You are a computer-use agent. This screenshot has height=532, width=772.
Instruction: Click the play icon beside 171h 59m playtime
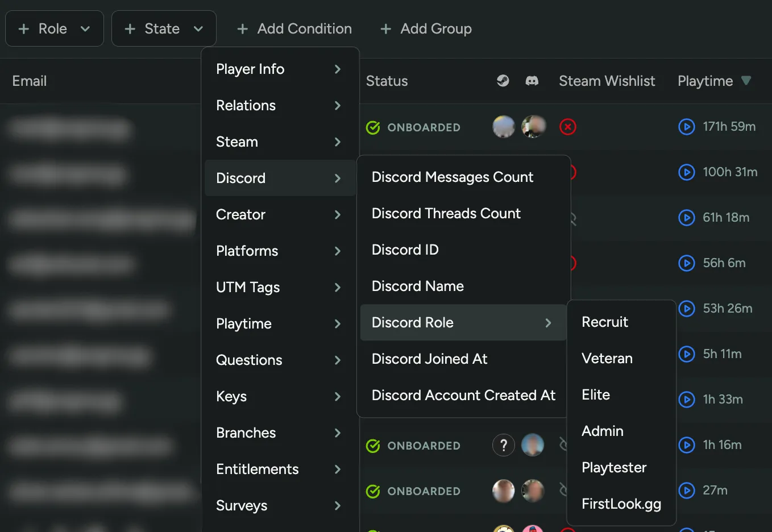(686, 127)
